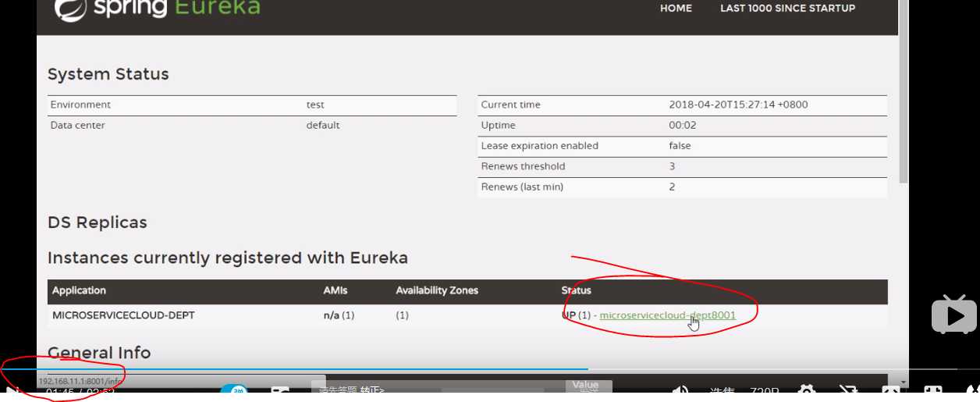Open the microservicecloud-dept8001 instance link
Viewport: 980px width, 402px height.
pyautogui.click(x=667, y=315)
